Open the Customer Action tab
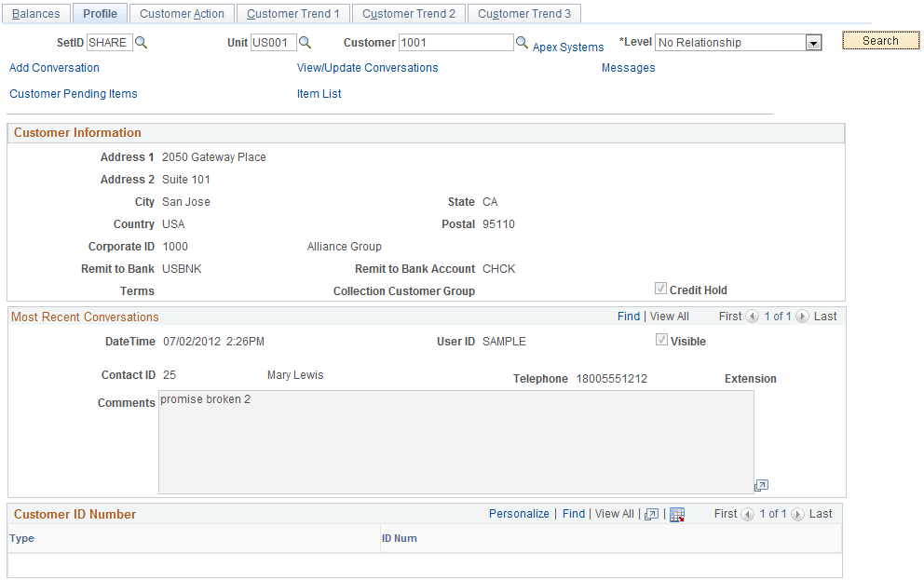 point(183,13)
